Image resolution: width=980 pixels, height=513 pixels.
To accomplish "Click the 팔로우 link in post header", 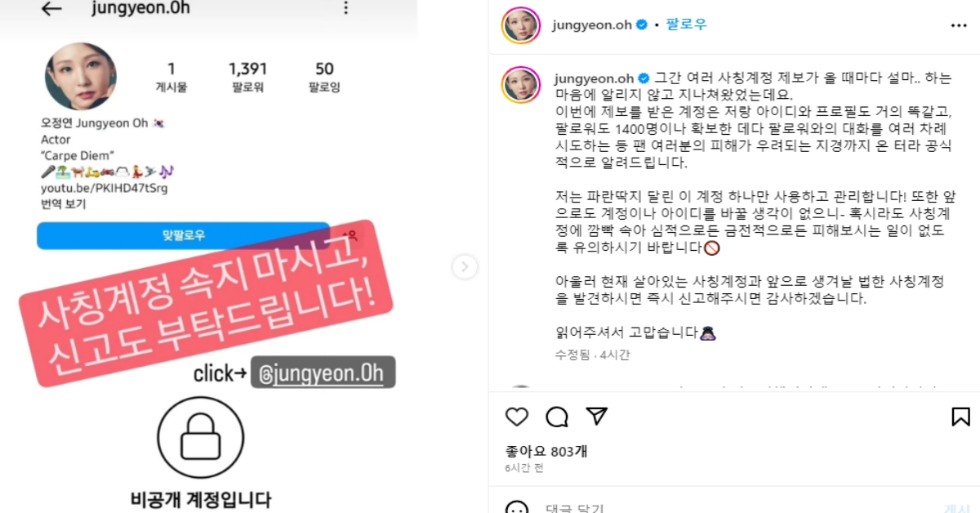I will (x=688, y=25).
